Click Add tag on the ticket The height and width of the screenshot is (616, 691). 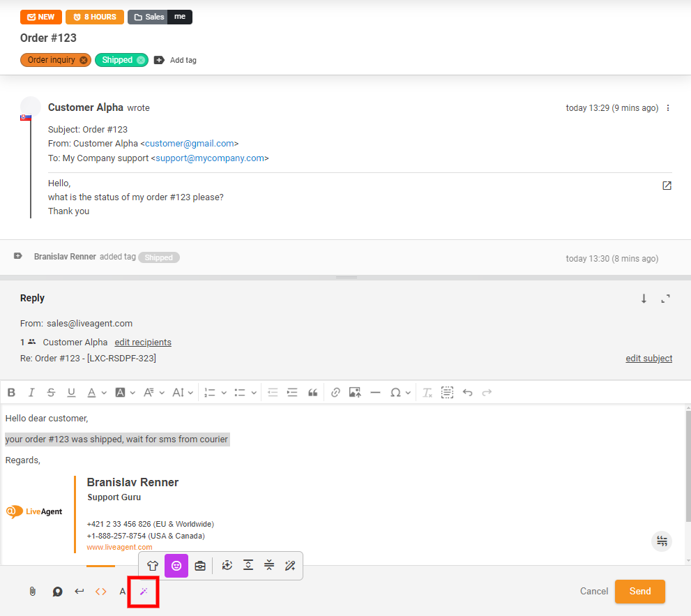tap(176, 60)
